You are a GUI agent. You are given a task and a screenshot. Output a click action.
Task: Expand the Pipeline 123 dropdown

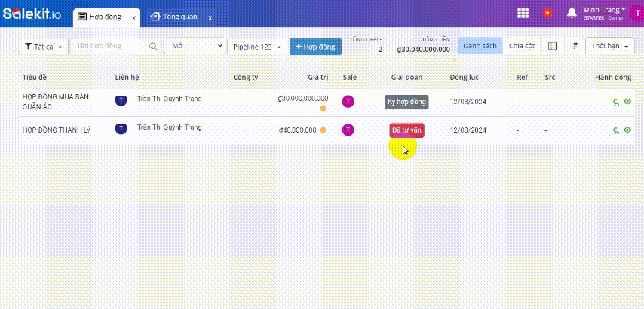coord(257,47)
